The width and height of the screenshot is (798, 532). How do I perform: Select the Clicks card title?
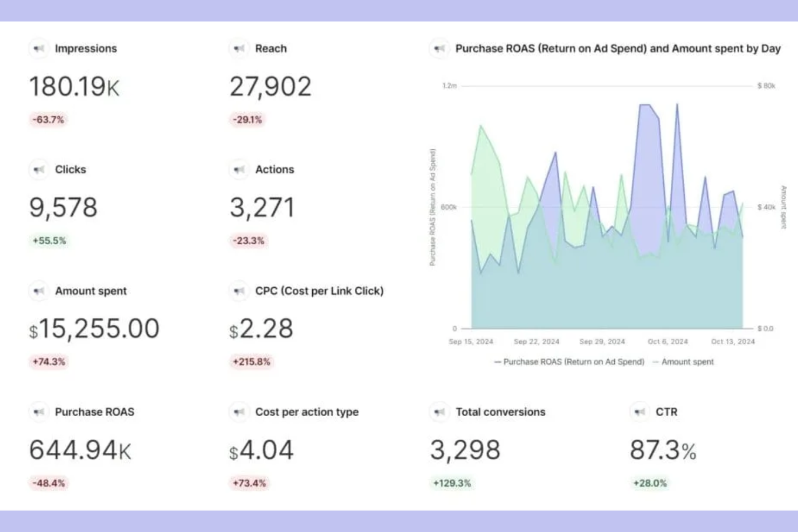(71, 169)
